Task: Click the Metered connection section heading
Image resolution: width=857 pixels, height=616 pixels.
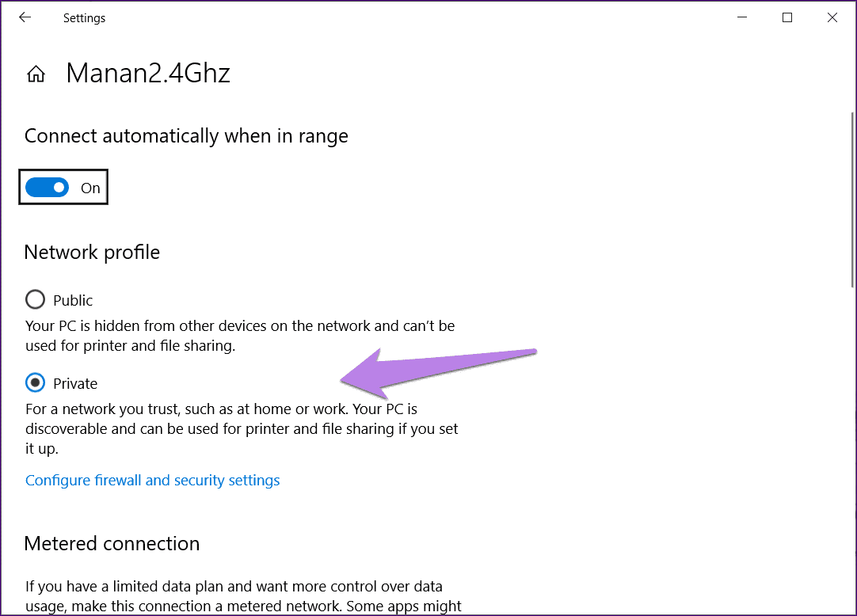Action: tap(112, 543)
